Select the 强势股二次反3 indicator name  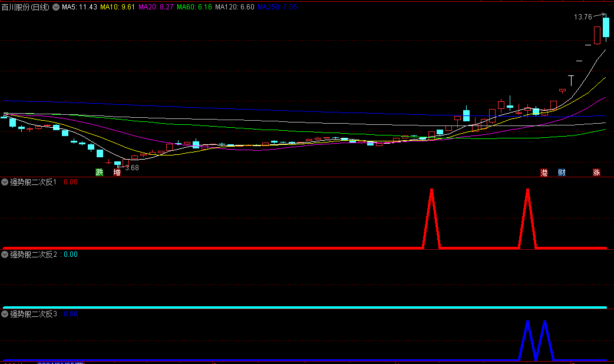tap(33, 314)
